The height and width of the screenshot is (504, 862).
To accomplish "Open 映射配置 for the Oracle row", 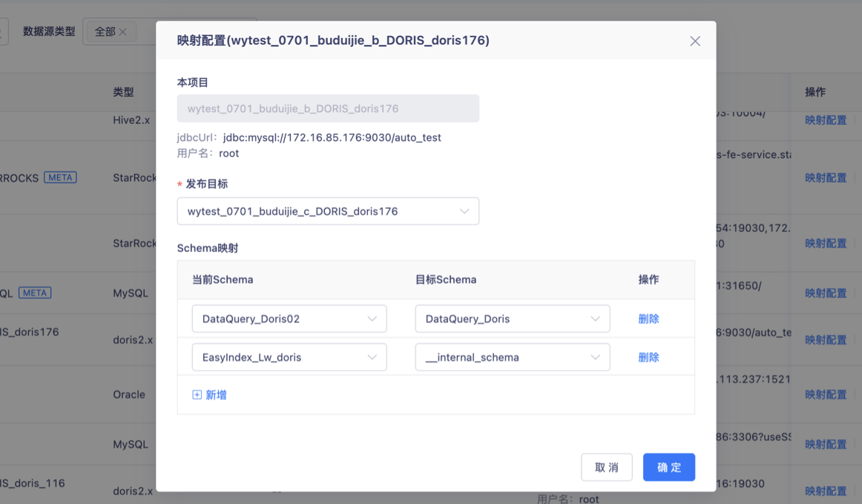I will click(826, 394).
